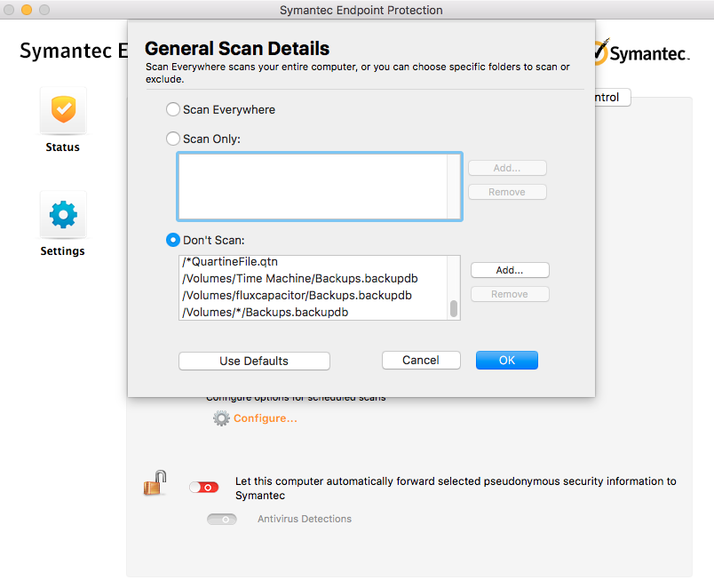Click inside the empty Scan Only list box

pos(313,187)
